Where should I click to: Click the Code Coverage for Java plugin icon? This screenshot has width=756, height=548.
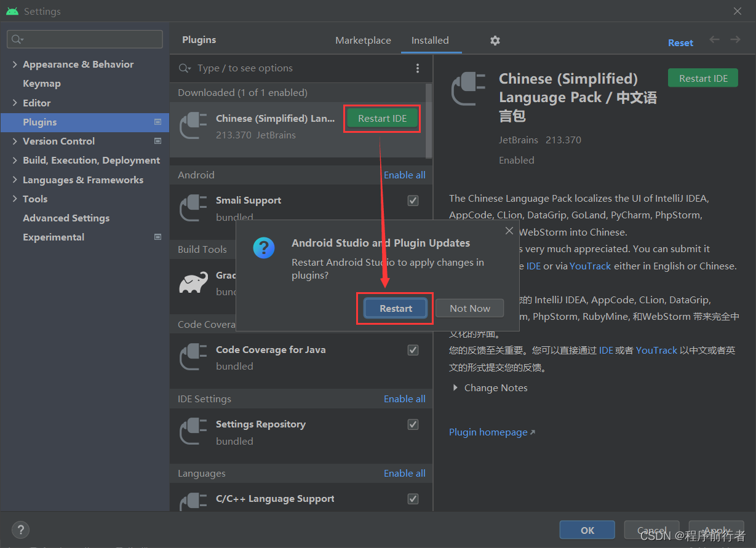point(193,357)
